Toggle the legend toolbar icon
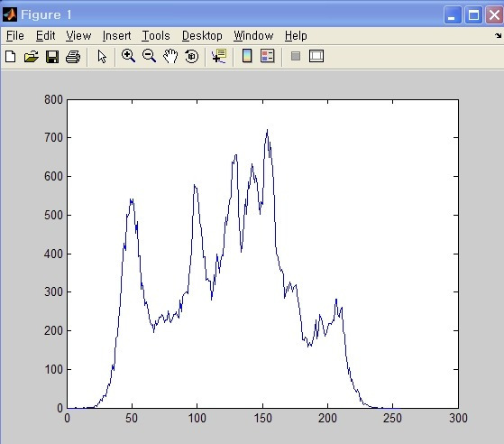The height and width of the screenshot is (444, 504). [268, 56]
